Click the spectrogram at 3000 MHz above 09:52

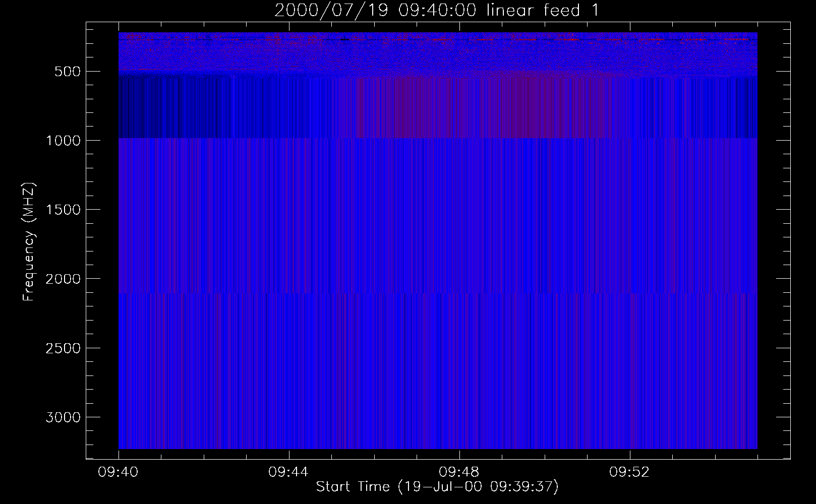[x=629, y=417]
